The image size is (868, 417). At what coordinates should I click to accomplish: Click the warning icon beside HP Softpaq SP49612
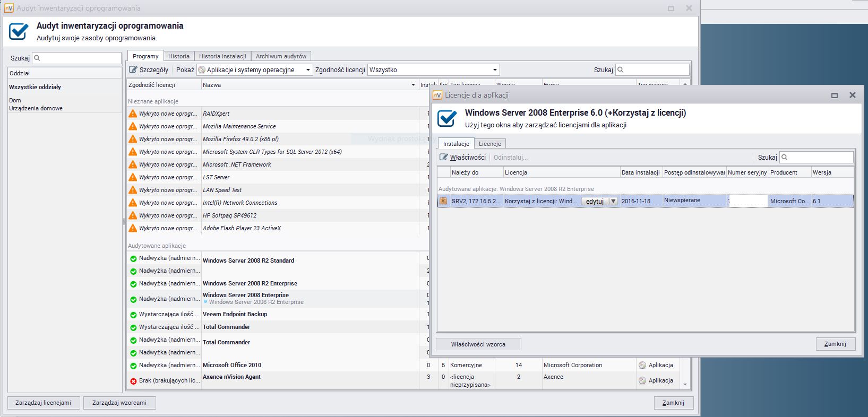coord(133,215)
